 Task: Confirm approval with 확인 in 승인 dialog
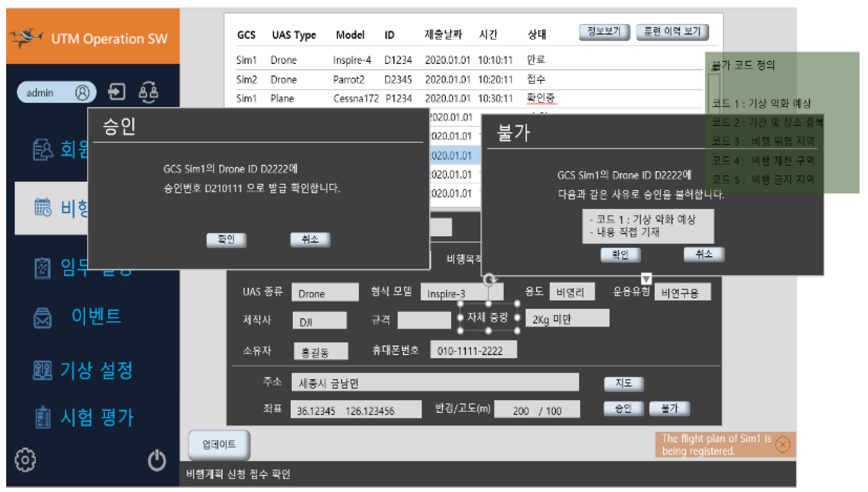[226, 240]
